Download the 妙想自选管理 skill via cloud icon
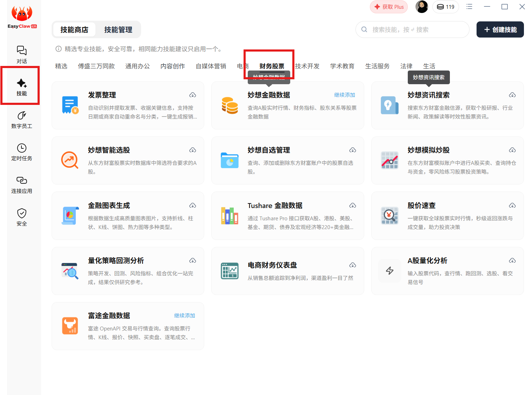532x395 pixels. (353, 150)
